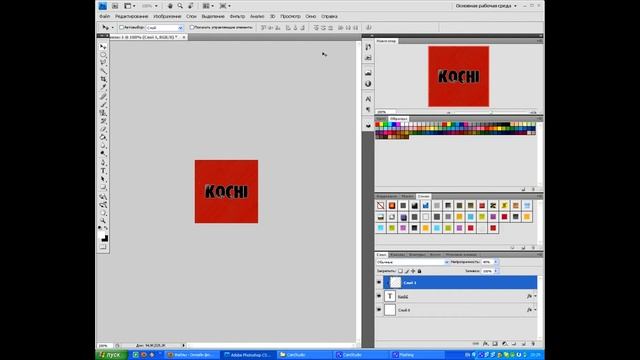Select the Path Selection tool
The width and height of the screenshot is (640, 360).
pos(103,180)
